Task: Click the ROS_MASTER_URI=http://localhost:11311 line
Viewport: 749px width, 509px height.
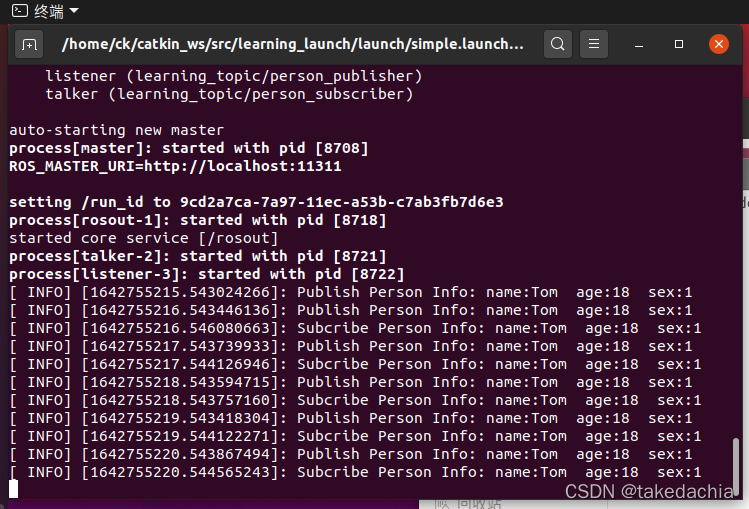Action: [175, 166]
